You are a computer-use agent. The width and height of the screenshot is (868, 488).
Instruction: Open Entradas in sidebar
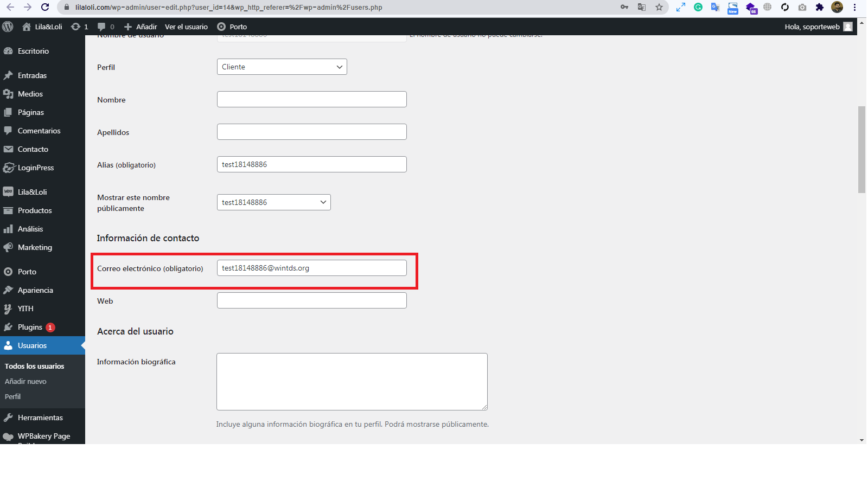pos(42,75)
